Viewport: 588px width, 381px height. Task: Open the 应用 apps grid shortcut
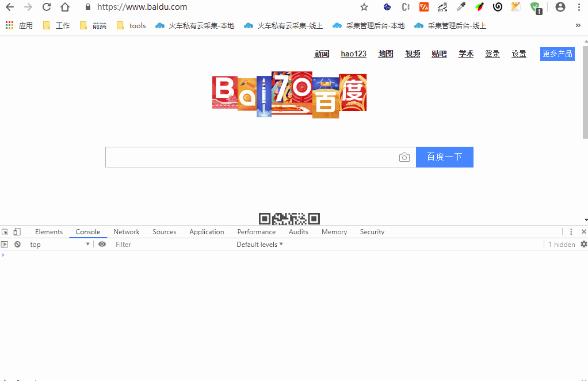click(20, 25)
